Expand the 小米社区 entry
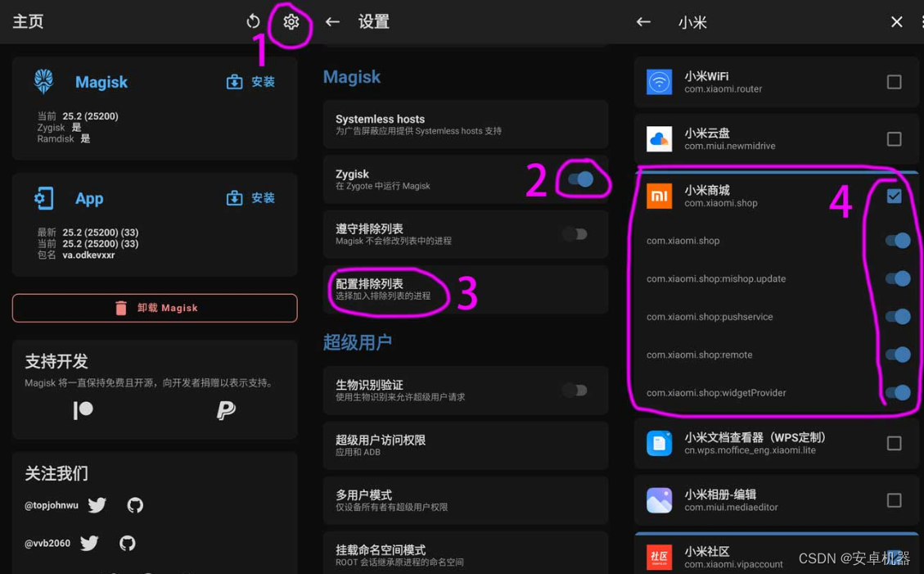 pos(777,554)
